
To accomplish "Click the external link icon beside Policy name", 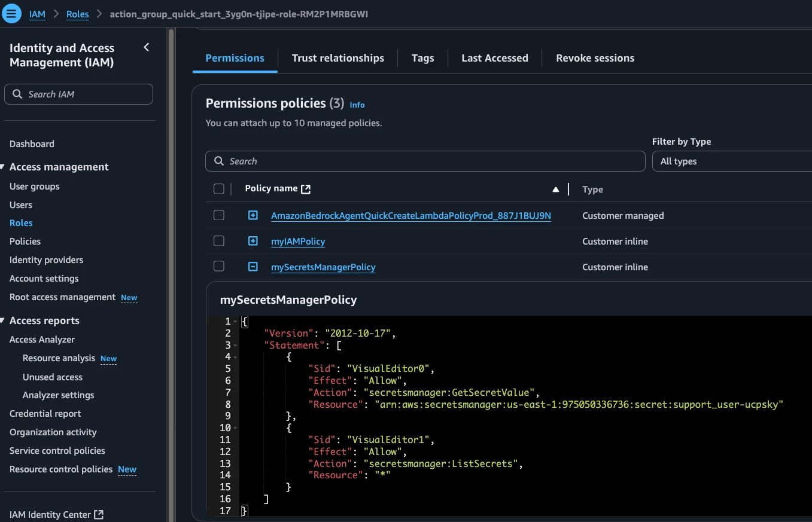I will tap(306, 189).
